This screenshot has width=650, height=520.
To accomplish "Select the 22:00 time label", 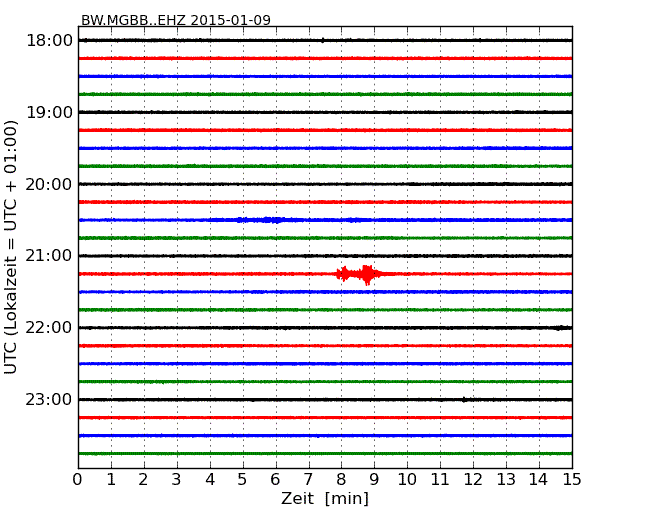I will [x=49, y=328].
